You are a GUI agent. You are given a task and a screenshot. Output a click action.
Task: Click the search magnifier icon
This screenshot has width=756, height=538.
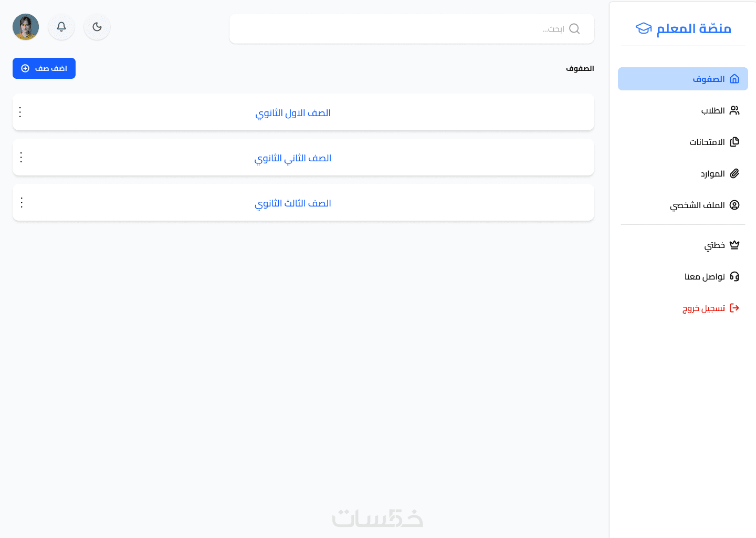pos(574,29)
